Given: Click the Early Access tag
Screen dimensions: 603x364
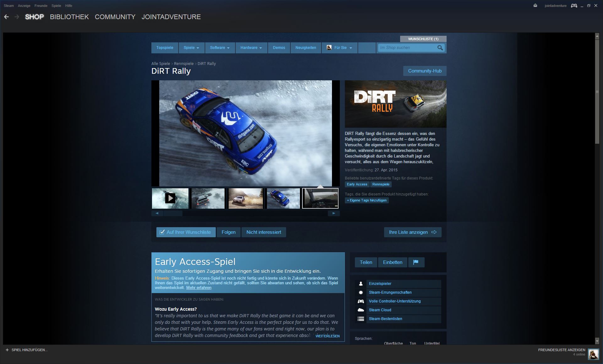Looking at the screenshot, I should point(357,185).
